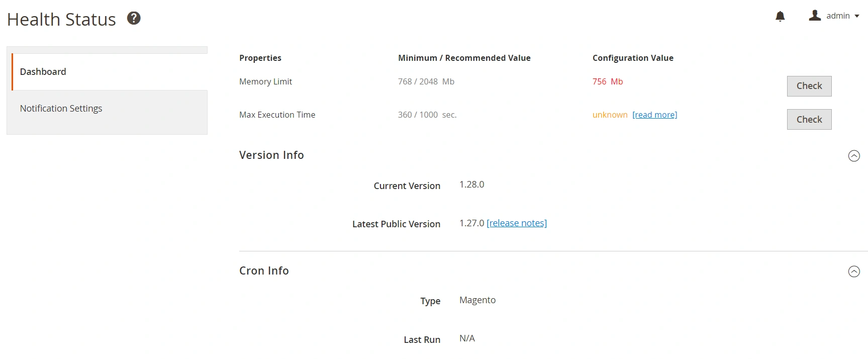Viewport: 868px width, 359px height.
Task: Collapse Version Info with the circle chevron
Action: point(853,156)
